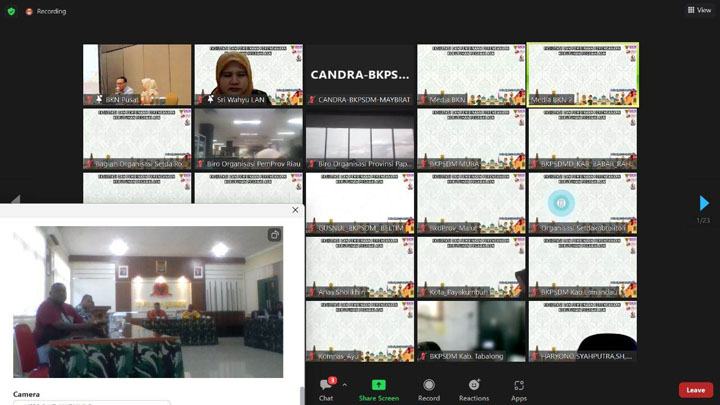This screenshot has width=720, height=405.
Task: Open the Reactions menu
Action: (x=474, y=388)
